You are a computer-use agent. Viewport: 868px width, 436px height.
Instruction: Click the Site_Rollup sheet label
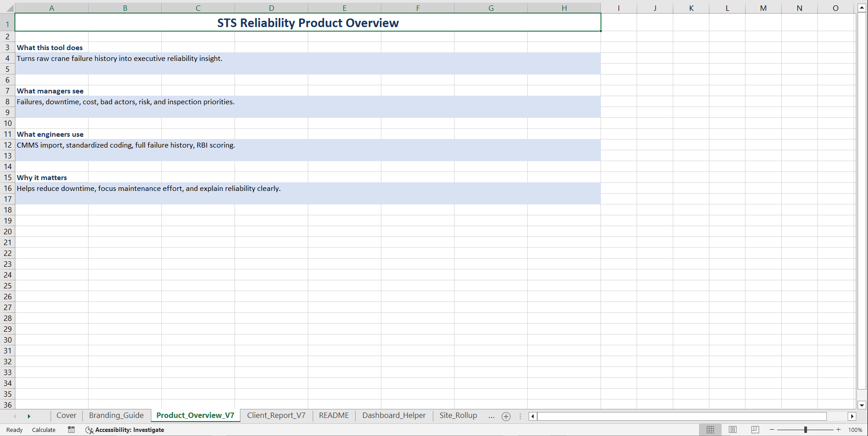(458, 415)
